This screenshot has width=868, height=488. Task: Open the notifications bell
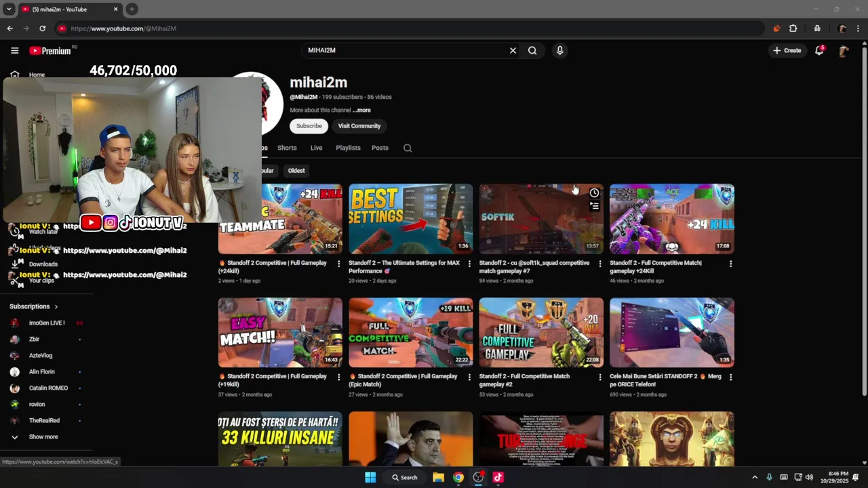[x=819, y=50]
